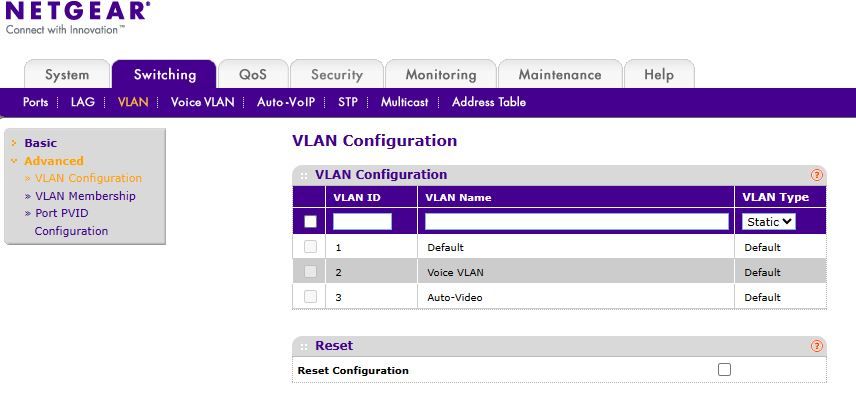Open help for the VLAN Configuration section
856x407 pixels.
pyautogui.click(x=817, y=175)
